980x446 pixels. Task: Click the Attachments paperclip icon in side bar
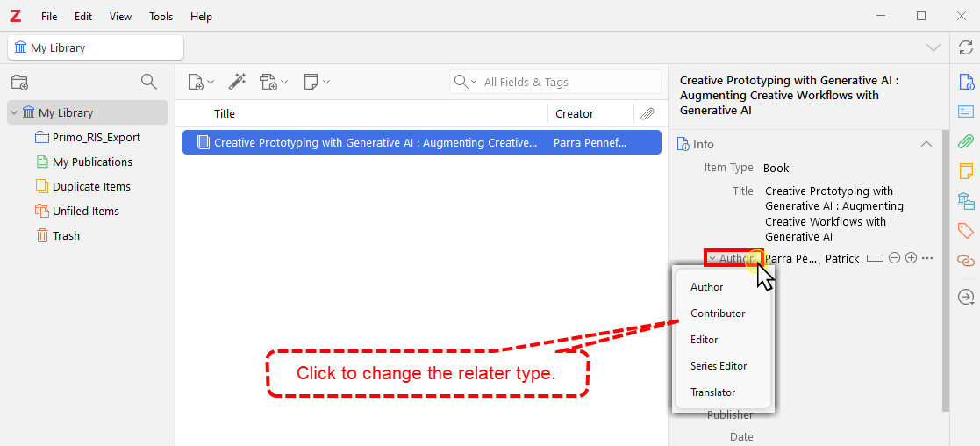pos(965,141)
